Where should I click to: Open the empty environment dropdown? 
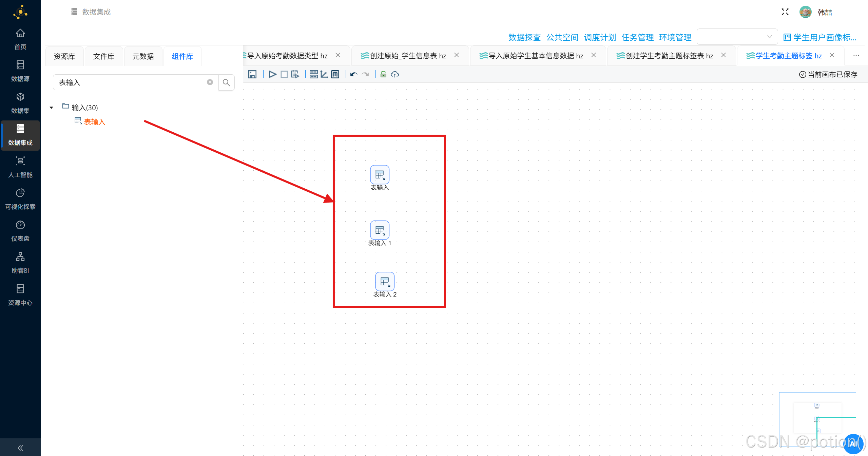click(x=737, y=37)
